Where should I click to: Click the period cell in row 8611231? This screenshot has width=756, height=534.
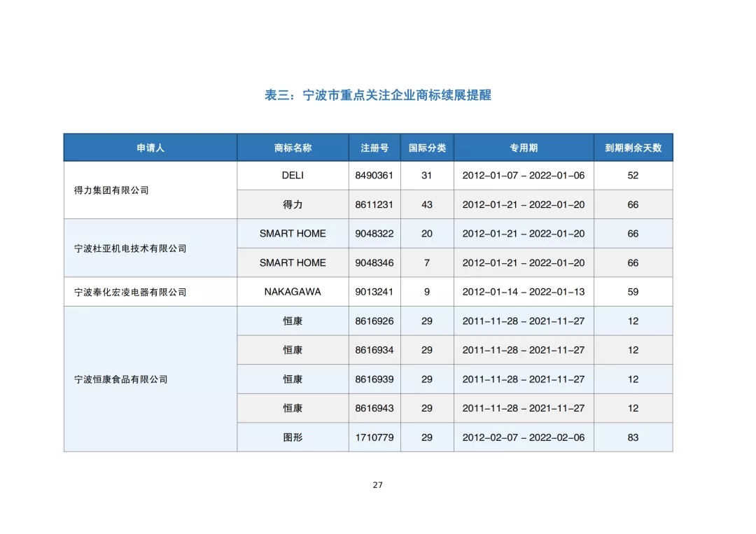[524, 205]
